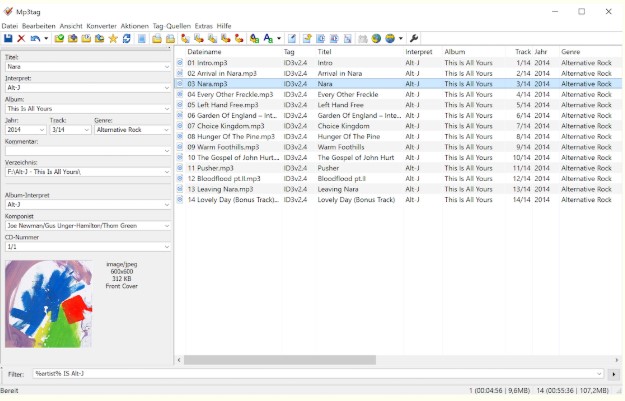
Task: Click the red X remove tag icon
Action: click(21, 38)
